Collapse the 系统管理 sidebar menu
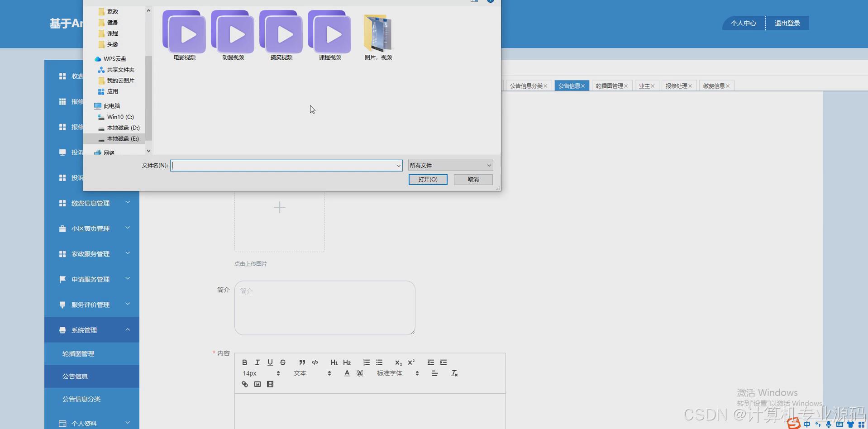The image size is (868, 429). (x=92, y=330)
